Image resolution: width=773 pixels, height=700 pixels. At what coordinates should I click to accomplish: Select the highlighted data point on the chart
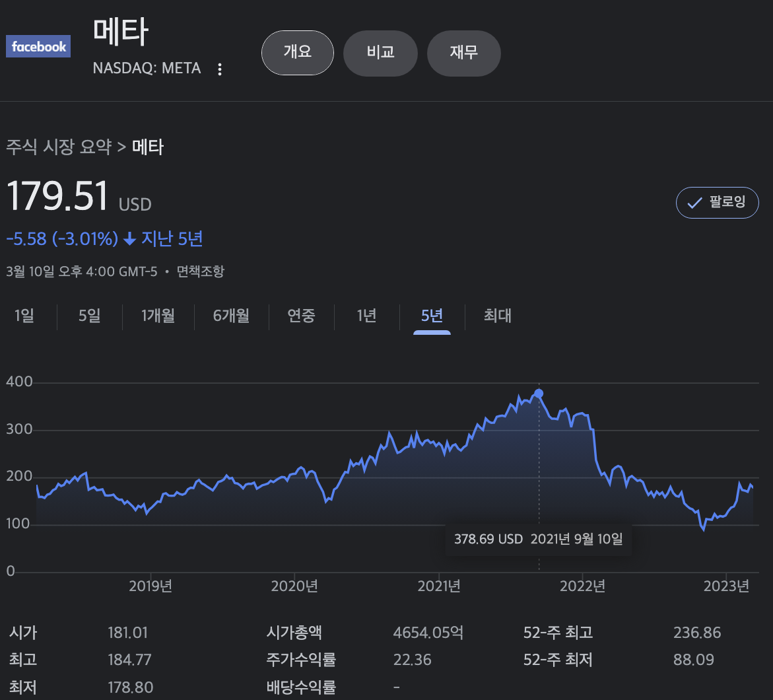(539, 394)
